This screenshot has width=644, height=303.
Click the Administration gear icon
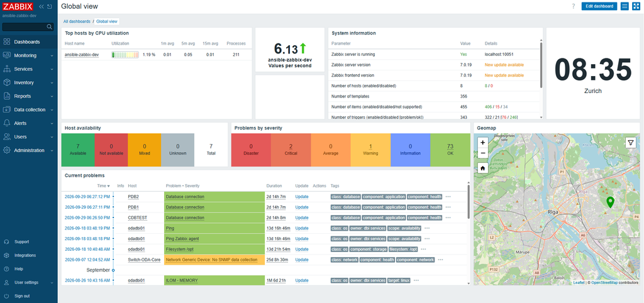tap(6, 150)
